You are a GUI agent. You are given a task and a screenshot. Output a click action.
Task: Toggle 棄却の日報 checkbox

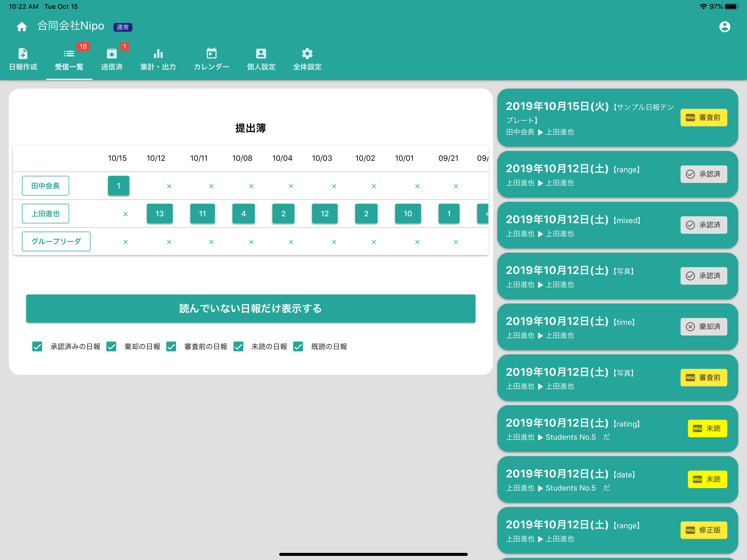pyautogui.click(x=112, y=346)
